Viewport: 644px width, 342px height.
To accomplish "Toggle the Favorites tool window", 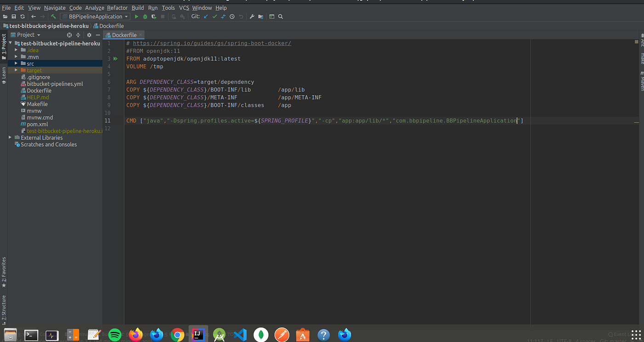I will pyautogui.click(x=4, y=269).
